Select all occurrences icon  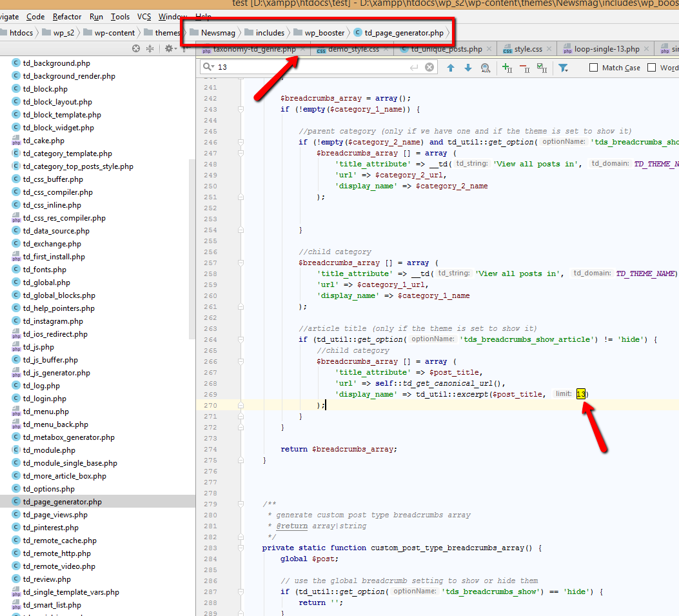tap(542, 68)
